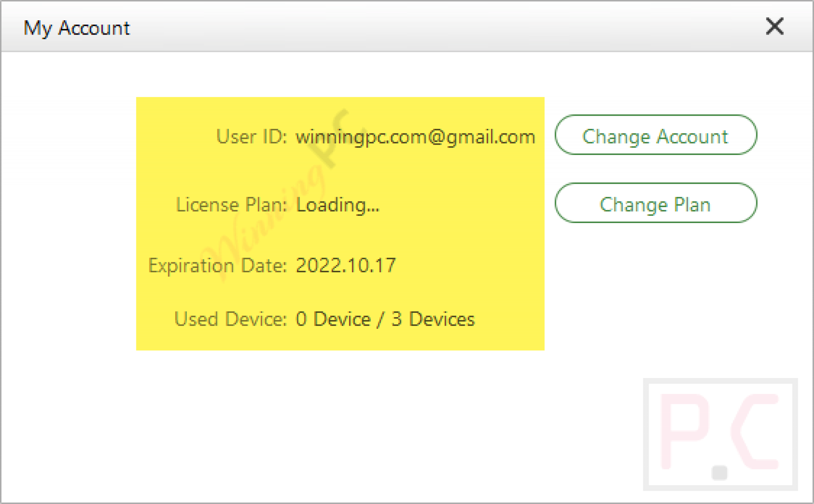Select the 2022.10.17 expiration date value

[x=346, y=265]
